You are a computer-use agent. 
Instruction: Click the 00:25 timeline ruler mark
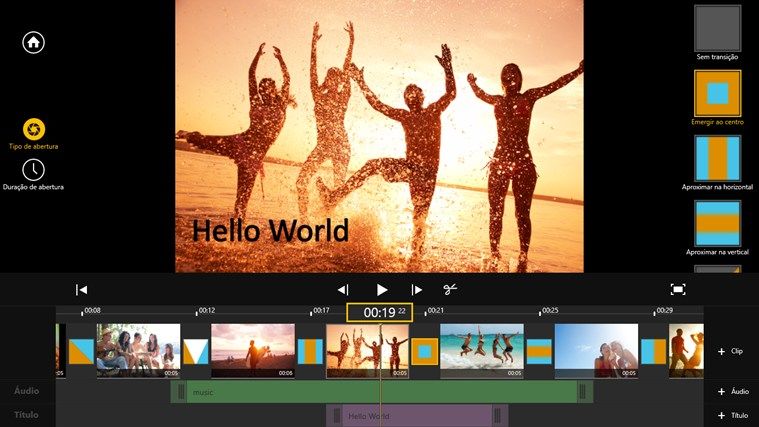[x=549, y=310]
